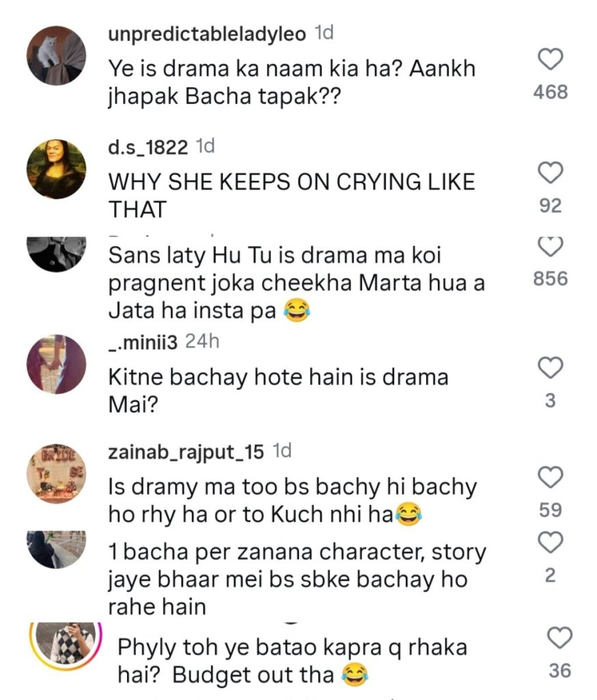Open zainab_rajput_15's profile avatar
The width and height of the screenshot is (597, 700).
pyautogui.click(x=57, y=473)
